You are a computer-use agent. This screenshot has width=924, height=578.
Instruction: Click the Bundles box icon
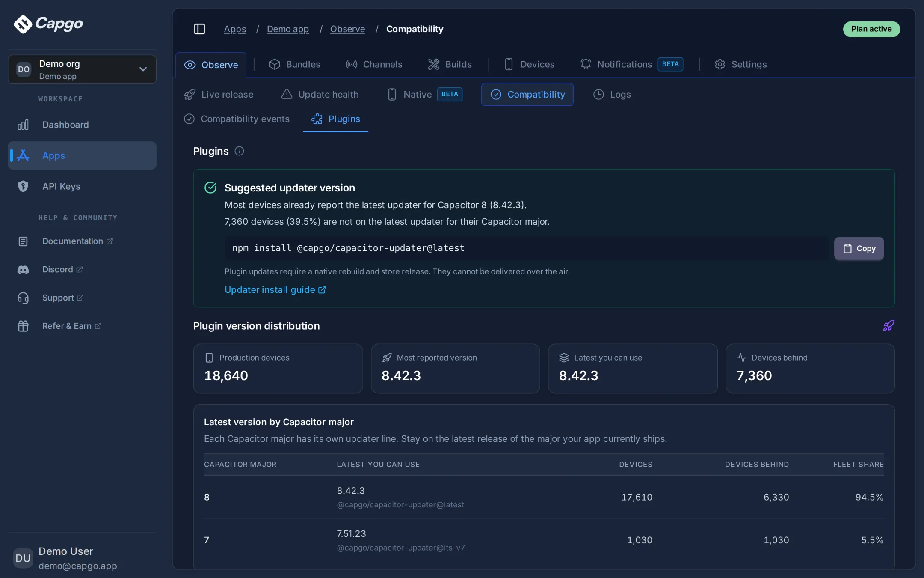coord(275,64)
